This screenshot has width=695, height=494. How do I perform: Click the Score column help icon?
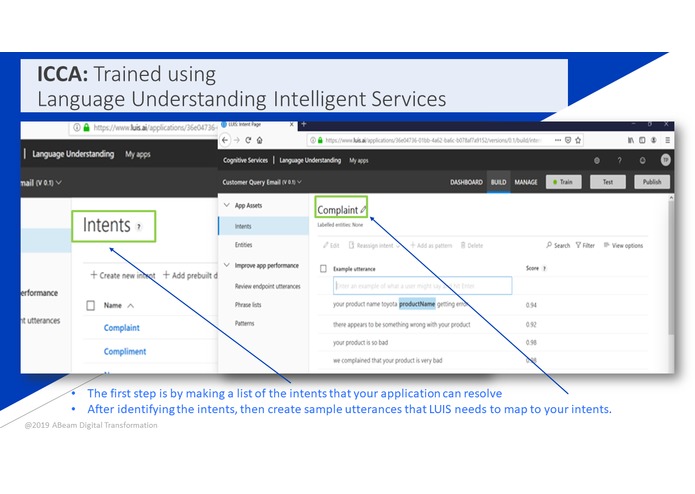click(544, 268)
